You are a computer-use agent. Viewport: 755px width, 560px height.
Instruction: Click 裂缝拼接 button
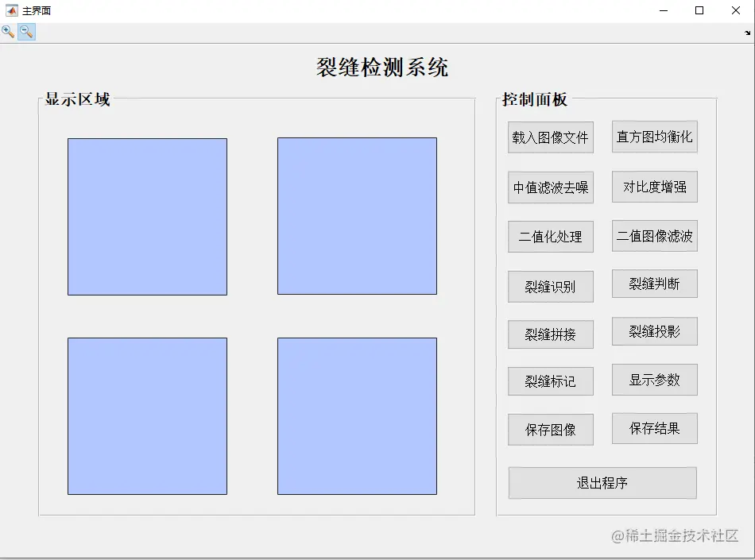coord(551,334)
